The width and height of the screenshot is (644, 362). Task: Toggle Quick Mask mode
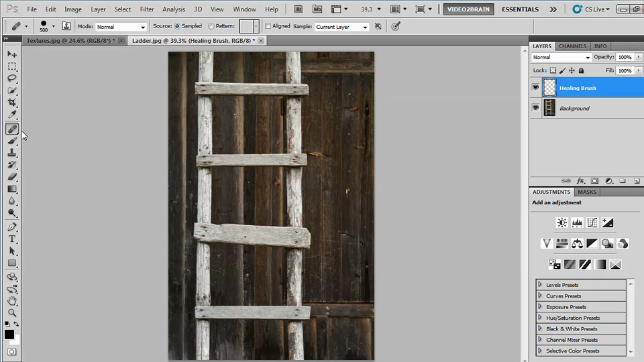12,352
